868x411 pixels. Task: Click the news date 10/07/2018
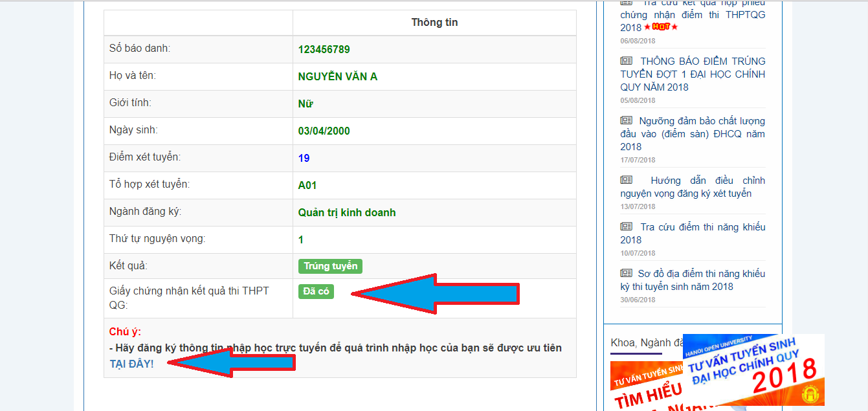(638, 253)
